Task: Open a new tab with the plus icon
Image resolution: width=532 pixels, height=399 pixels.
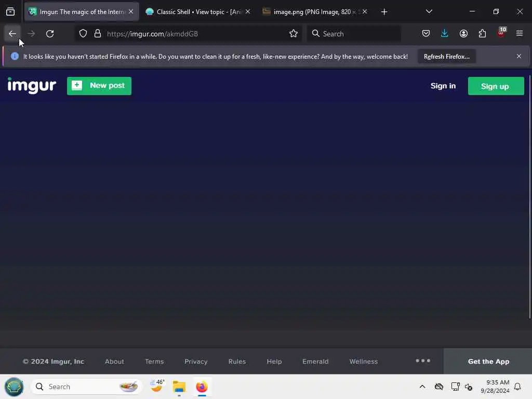Action: click(384, 12)
